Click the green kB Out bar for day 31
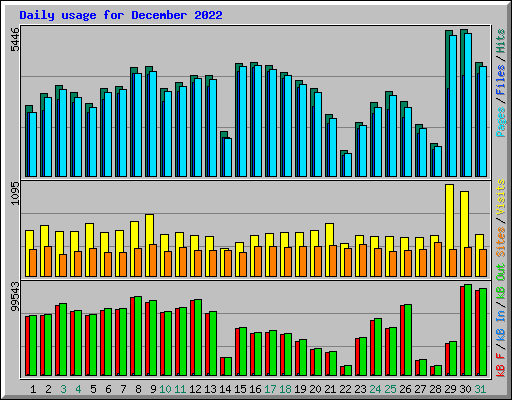512x400 pixels. pyautogui.click(x=483, y=332)
